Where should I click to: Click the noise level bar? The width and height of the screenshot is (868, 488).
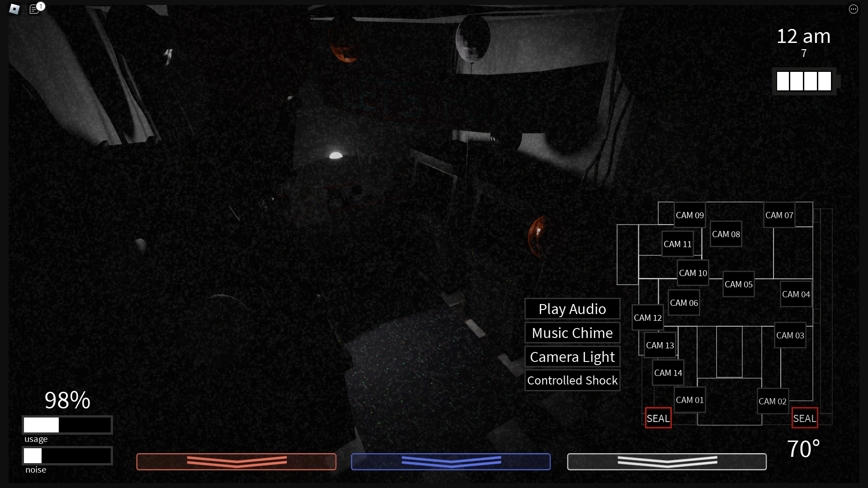[67, 455]
